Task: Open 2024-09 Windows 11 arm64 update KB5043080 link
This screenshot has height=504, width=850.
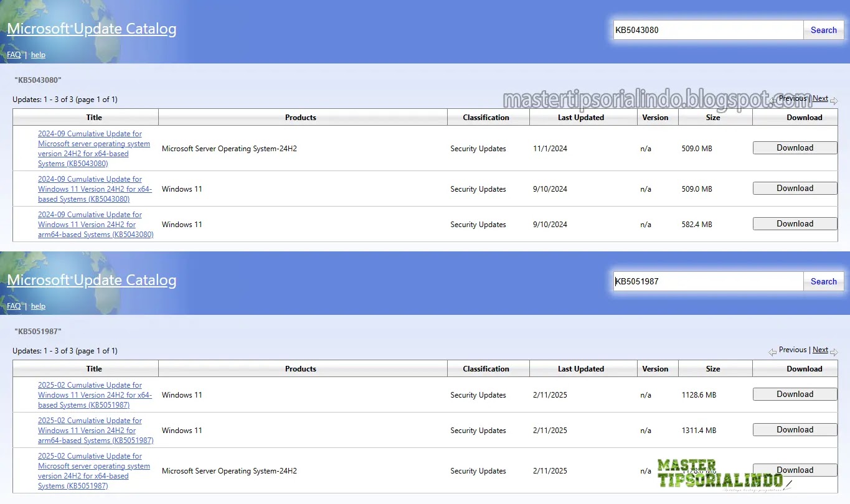Action: (x=95, y=225)
